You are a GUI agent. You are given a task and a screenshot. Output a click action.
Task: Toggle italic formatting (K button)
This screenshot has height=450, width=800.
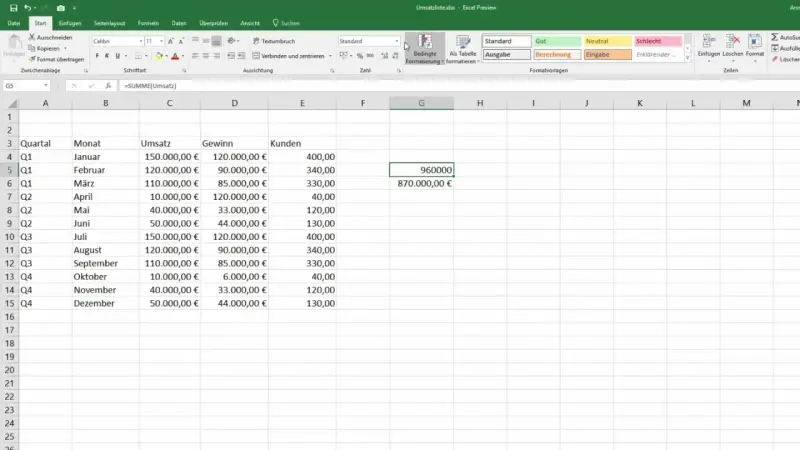tap(107, 56)
